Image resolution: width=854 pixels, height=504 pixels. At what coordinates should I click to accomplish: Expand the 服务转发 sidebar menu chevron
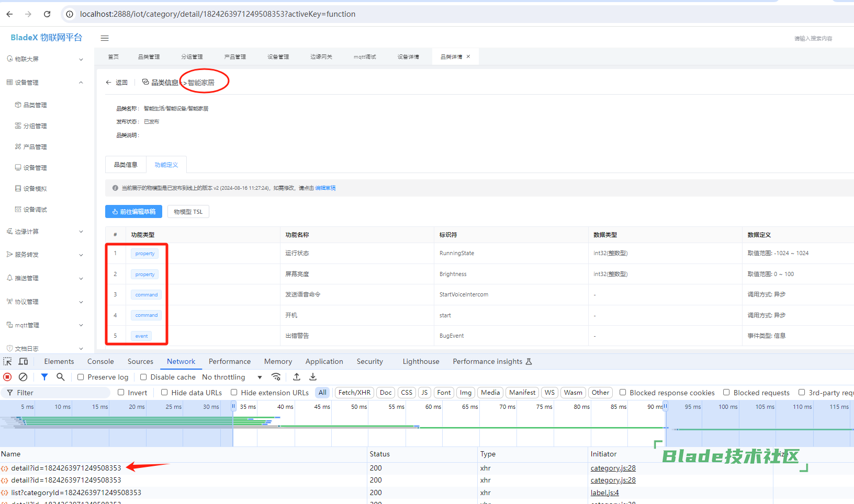(81, 255)
